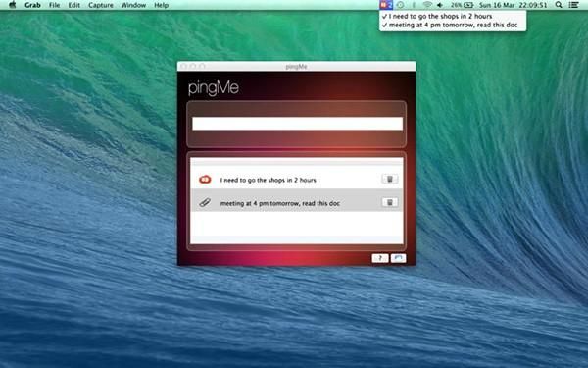
Task: Click the paperclip attachment icon on meeting reminder
Action: [x=205, y=203]
